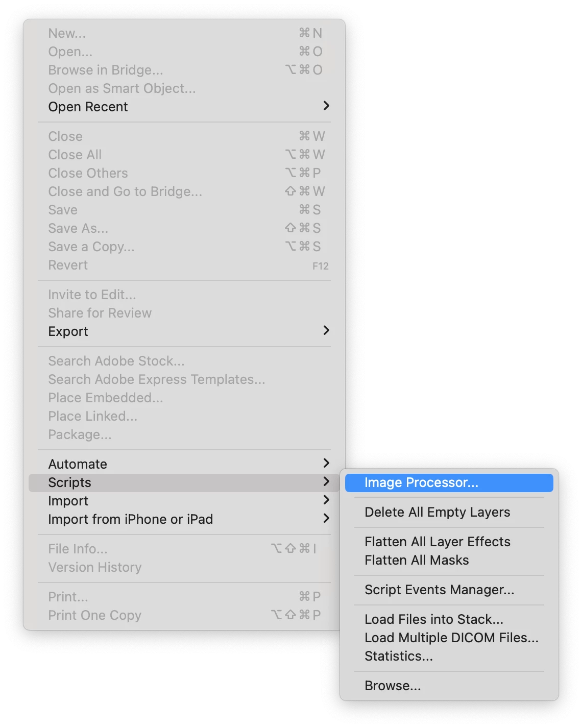
Task: Click the Version History item
Action: (x=184, y=567)
